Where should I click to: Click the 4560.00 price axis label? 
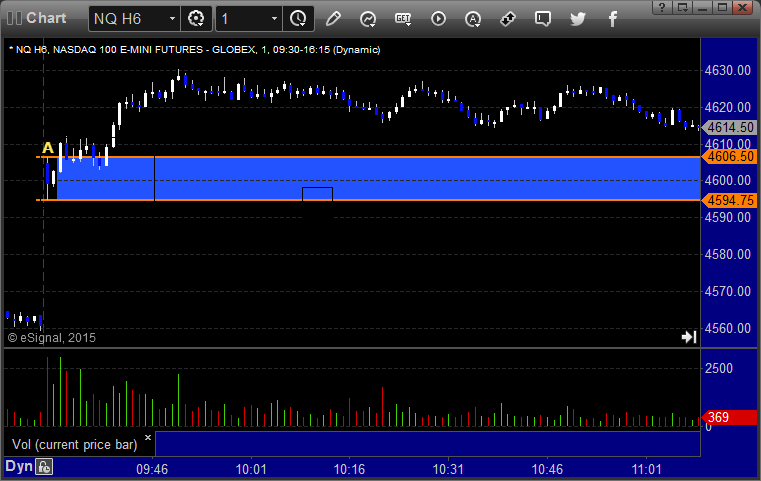[728, 328]
